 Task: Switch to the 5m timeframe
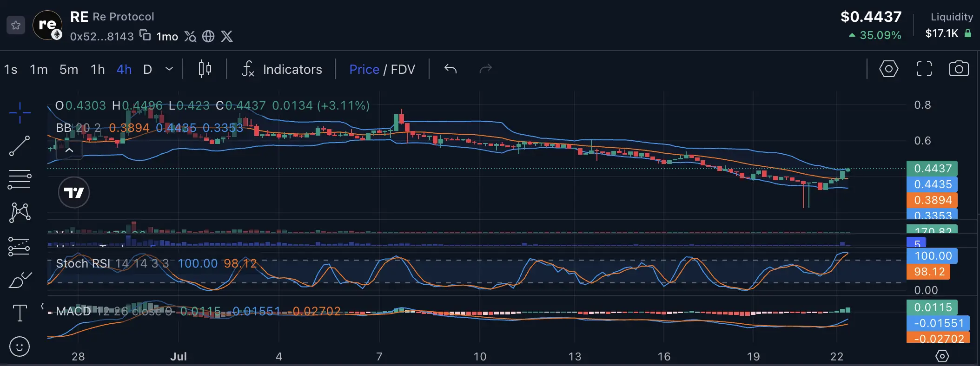(x=69, y=70)
